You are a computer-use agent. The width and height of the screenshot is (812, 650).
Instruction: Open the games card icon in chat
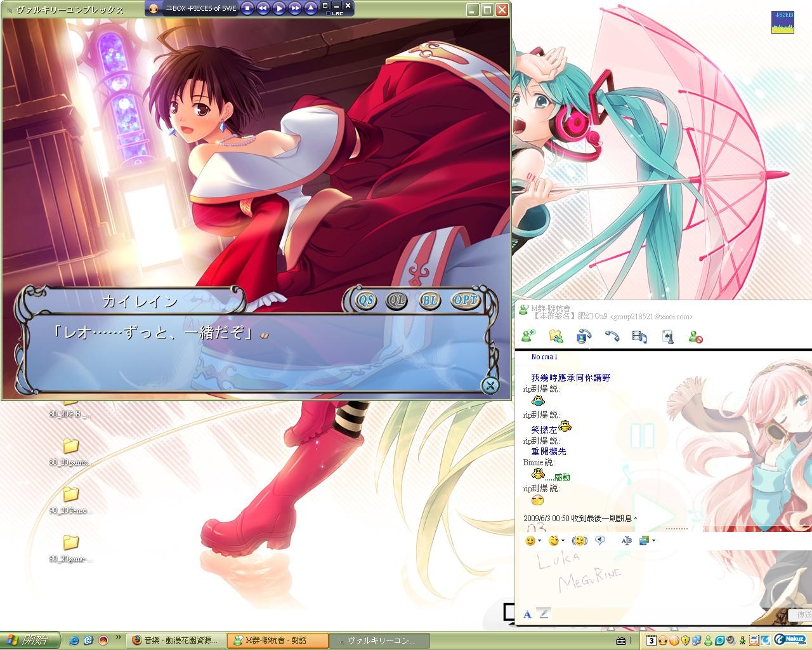[668, 336]
